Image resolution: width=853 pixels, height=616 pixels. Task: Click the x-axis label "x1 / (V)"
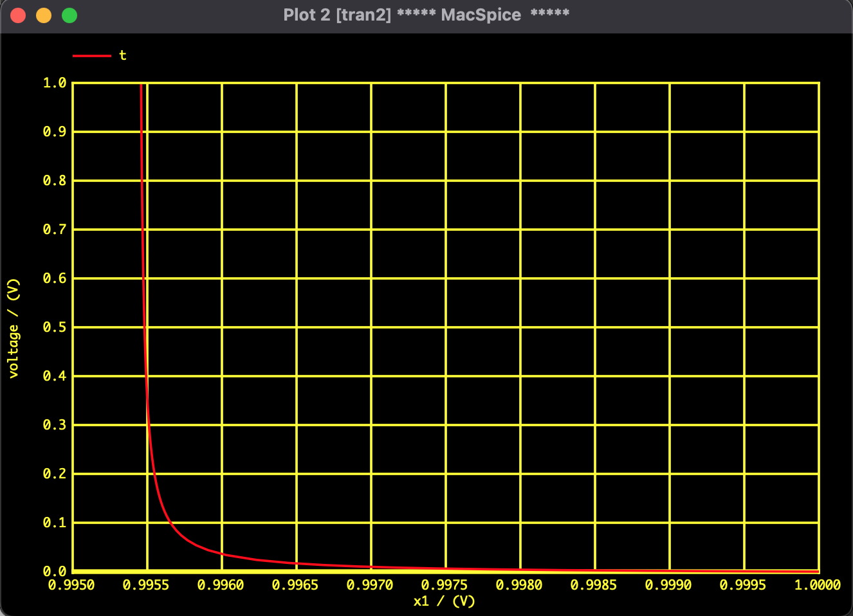[x=445, y=602]
